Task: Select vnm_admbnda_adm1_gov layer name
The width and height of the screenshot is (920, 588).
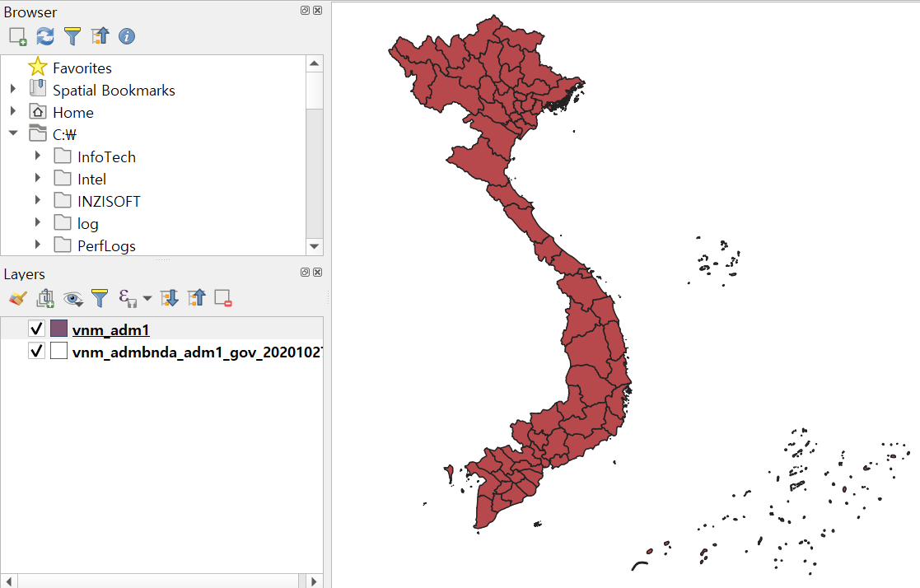Action: tap(197, 352)
